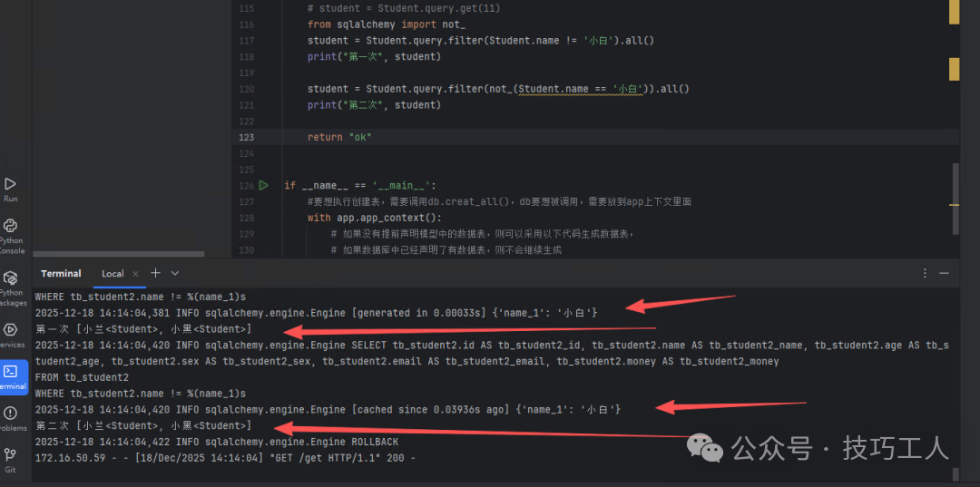Click the 'from sqlalchemy import not_' line
980x487 pixels.
(x=387, y=24)
